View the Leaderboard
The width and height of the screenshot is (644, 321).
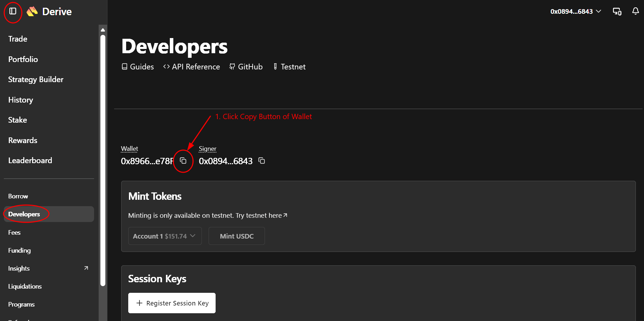tap(30, 161)
